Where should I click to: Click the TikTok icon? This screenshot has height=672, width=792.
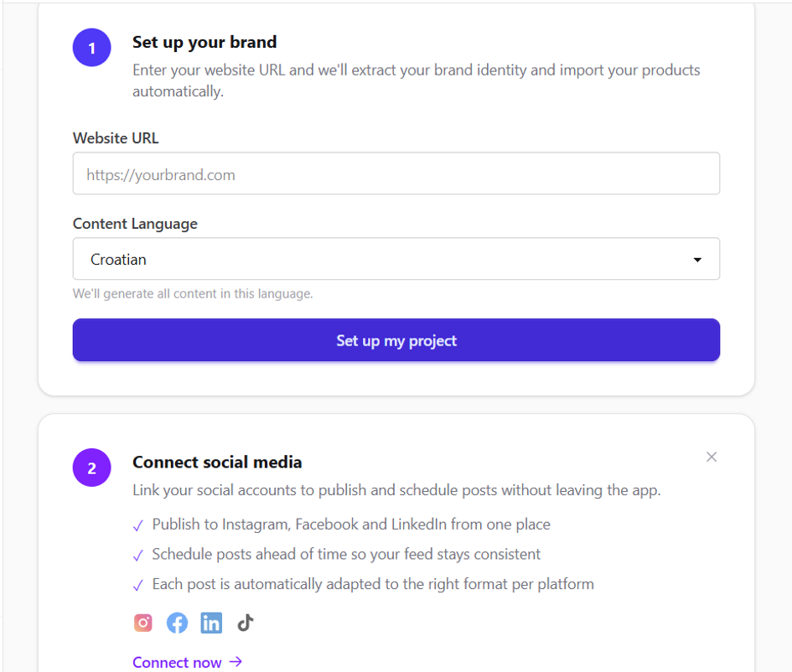pyautogui.click(x=246, y=623)
